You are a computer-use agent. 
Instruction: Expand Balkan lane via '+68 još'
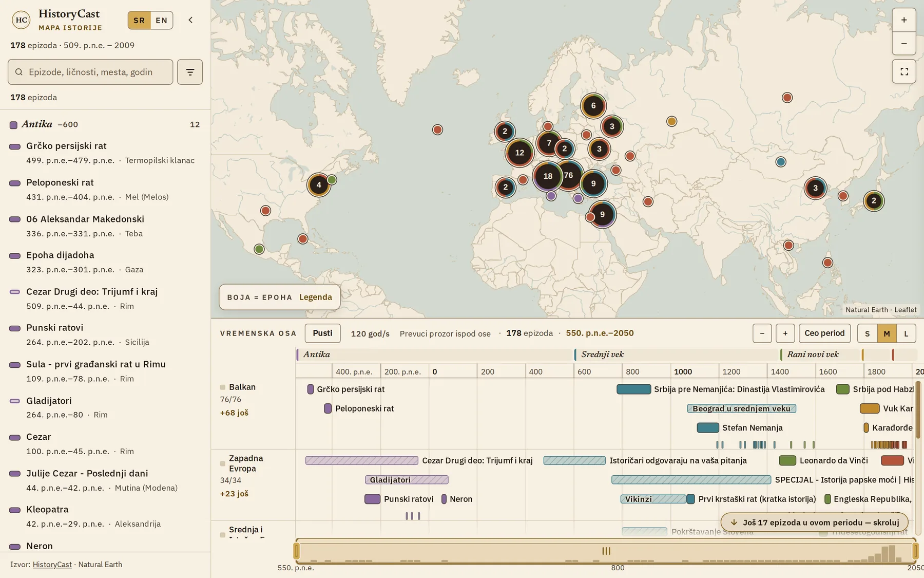[x=234, y=413]
